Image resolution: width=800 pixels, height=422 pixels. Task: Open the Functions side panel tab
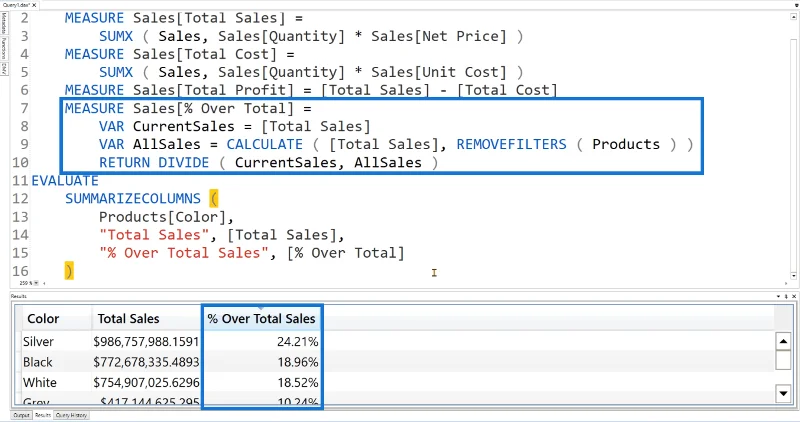click(4, 48)
